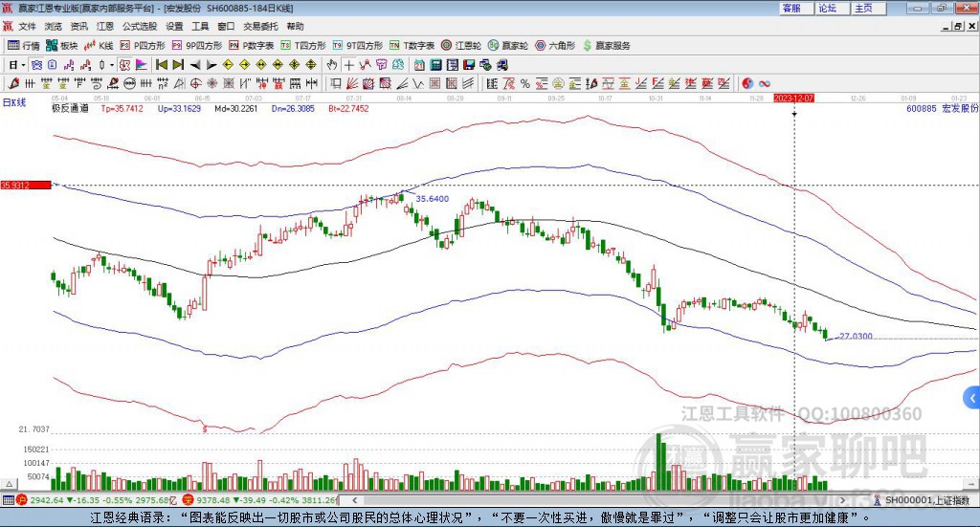Select the parallel channel lines tool
Viewport: 980px width, 527px height.
467,83
